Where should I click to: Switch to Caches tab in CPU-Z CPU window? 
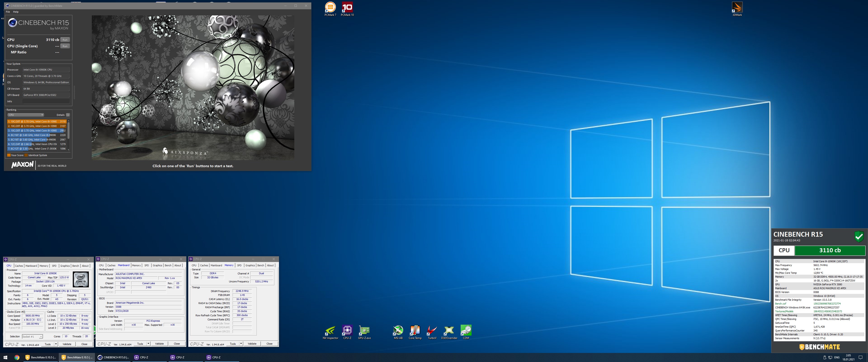(x=19, y=266)
